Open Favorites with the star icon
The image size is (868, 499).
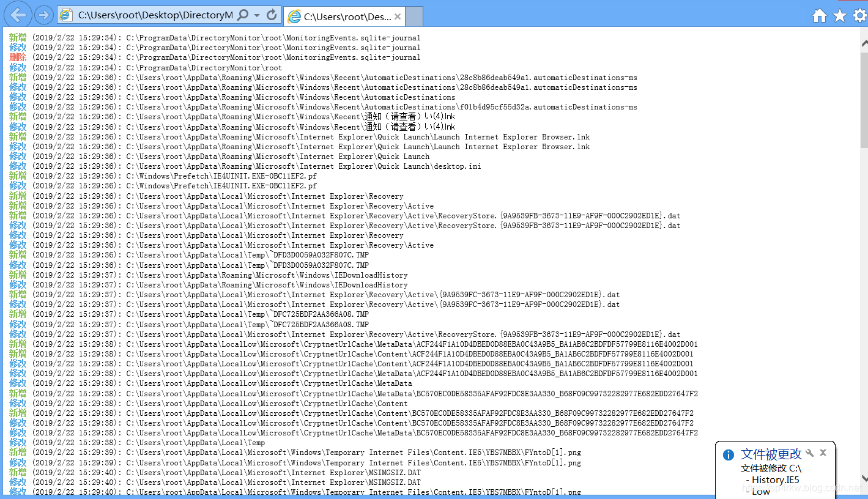click(x=840, y=15)
